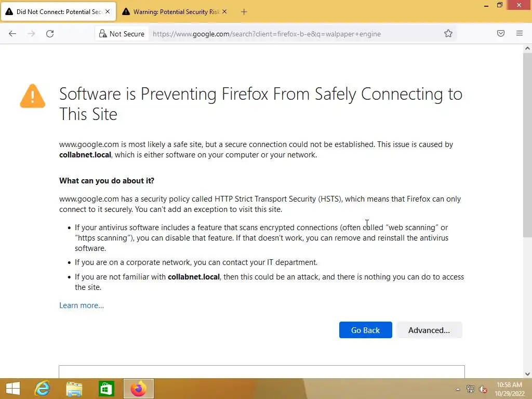Open the Windows Start button

[x=13, y=389]
